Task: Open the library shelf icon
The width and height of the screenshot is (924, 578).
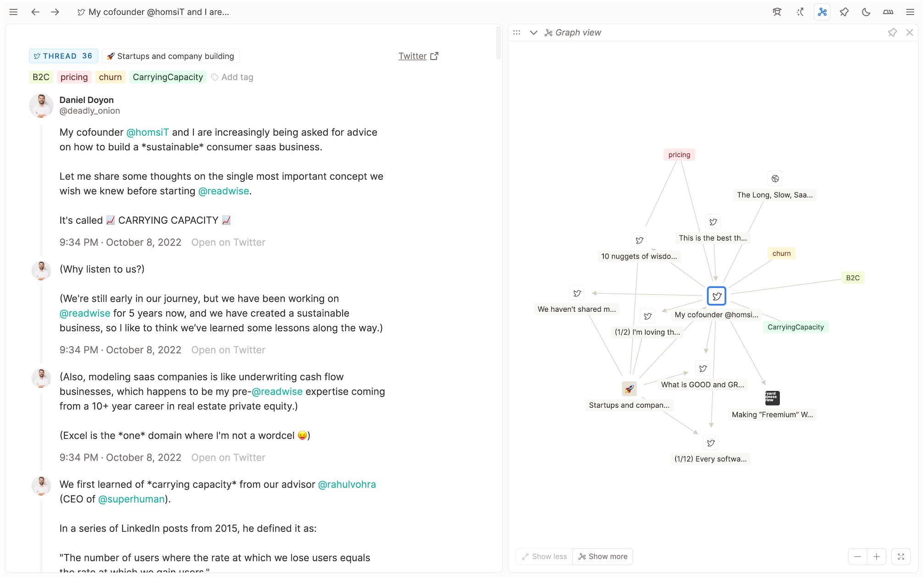Action: click(x=888, y=12)
